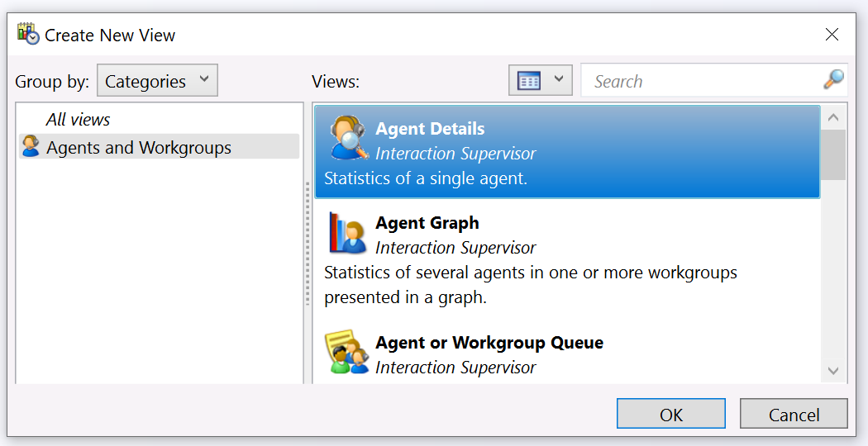Click the views layout grid icon
Viewport: 868px width, 446px height.
coord(529,81)
